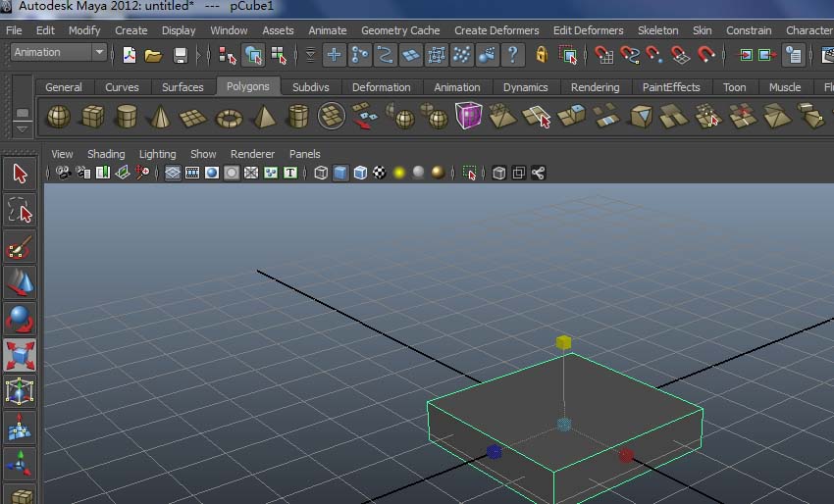Create a polygon plane from shelf
This screenshot has width=834, height=504.
[x=193, y=117]
